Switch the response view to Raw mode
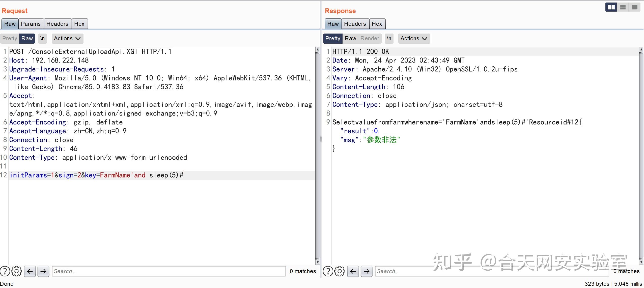Viewport: 644px width, 288px height. 350,38
